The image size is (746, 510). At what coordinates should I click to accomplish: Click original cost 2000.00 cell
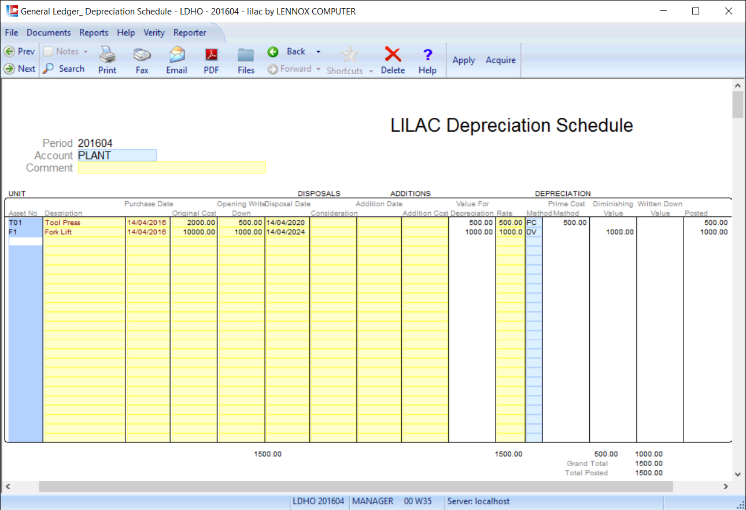pos(194,223)
